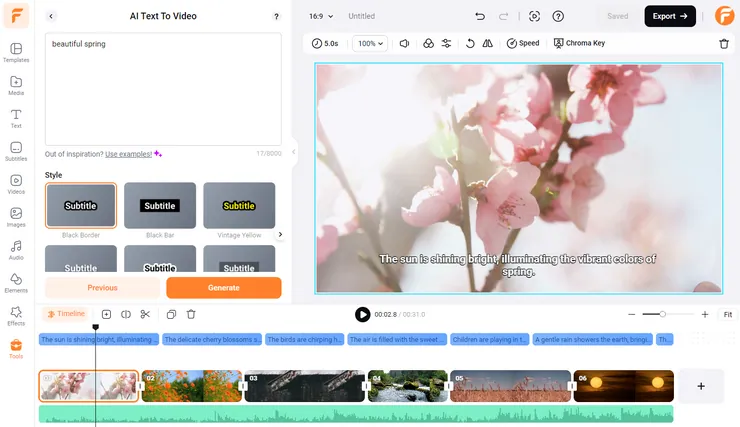Open the Tools sidebar panel
This screenshot has height=427, width=740.
click(x=16, y=349)
